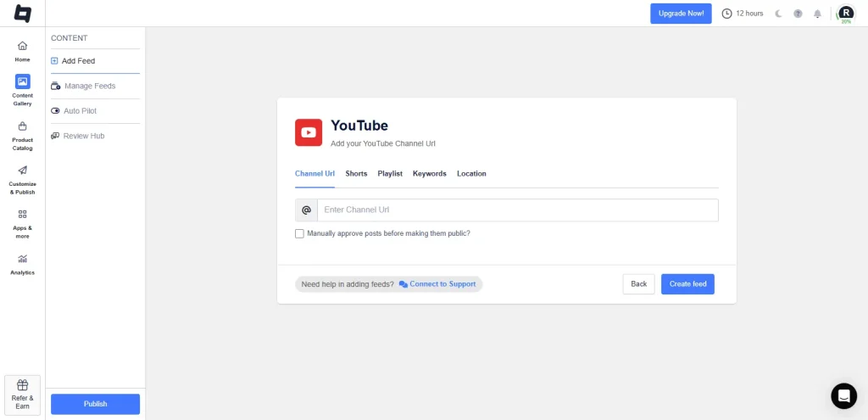Click the YouTube heading text
Viewport: 868px width, 420px height.
pos(359,126)
